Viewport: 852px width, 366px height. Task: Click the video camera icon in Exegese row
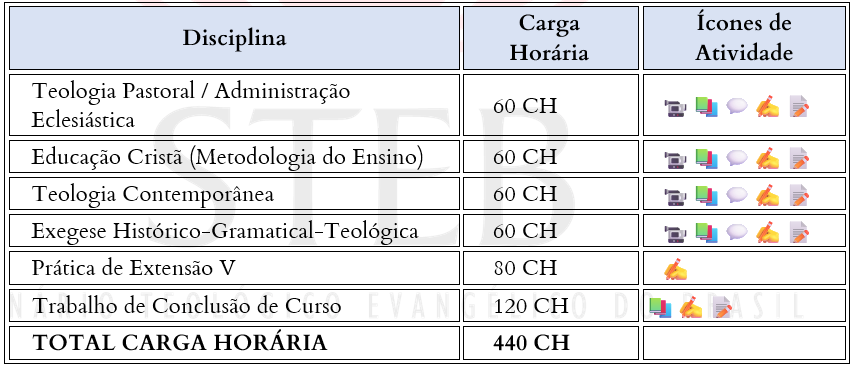tap(675, 234)
